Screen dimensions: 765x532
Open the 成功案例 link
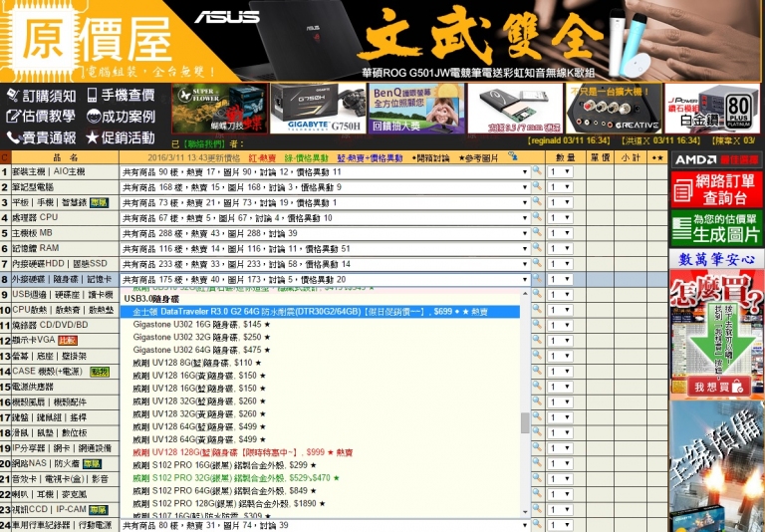pyautogui.click(x=121, y=117)
